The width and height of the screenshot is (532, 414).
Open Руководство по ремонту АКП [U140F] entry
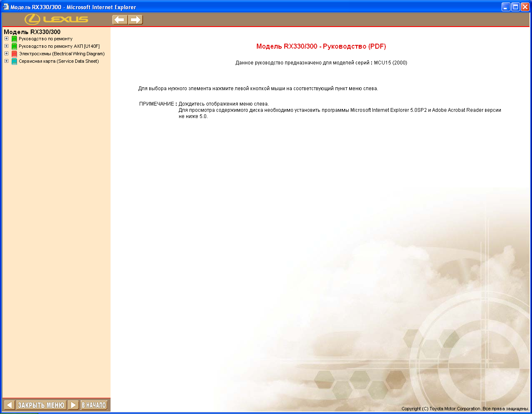pos(59,46)
